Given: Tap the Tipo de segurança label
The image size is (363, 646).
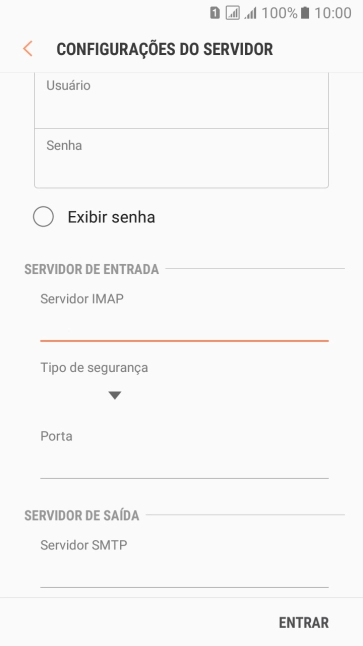Looking at the screenshot, I should [x=94, y=367].
